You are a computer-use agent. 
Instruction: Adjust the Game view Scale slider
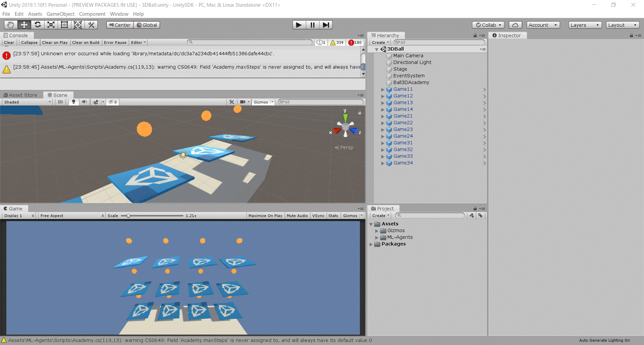point(128,216)
